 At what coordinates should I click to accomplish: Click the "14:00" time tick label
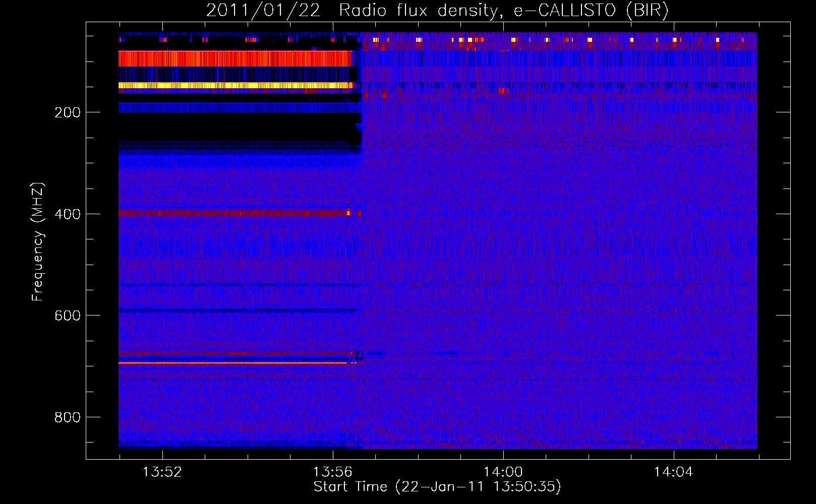click(503, 472)
